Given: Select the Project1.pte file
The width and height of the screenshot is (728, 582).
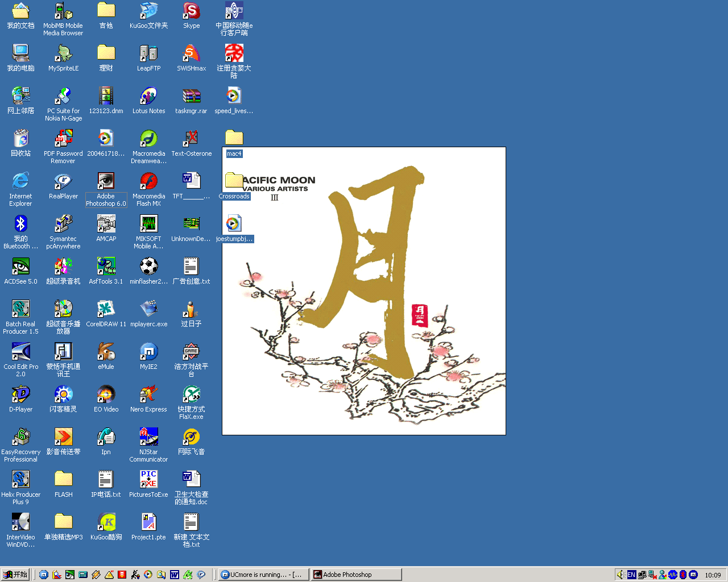Looking at the screenshot, I should point(148,527).
